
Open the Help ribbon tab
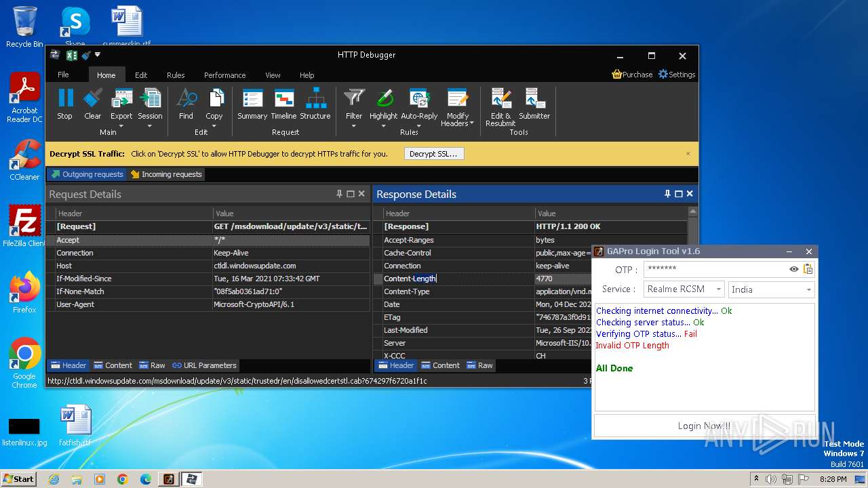(x=307, y=75)
